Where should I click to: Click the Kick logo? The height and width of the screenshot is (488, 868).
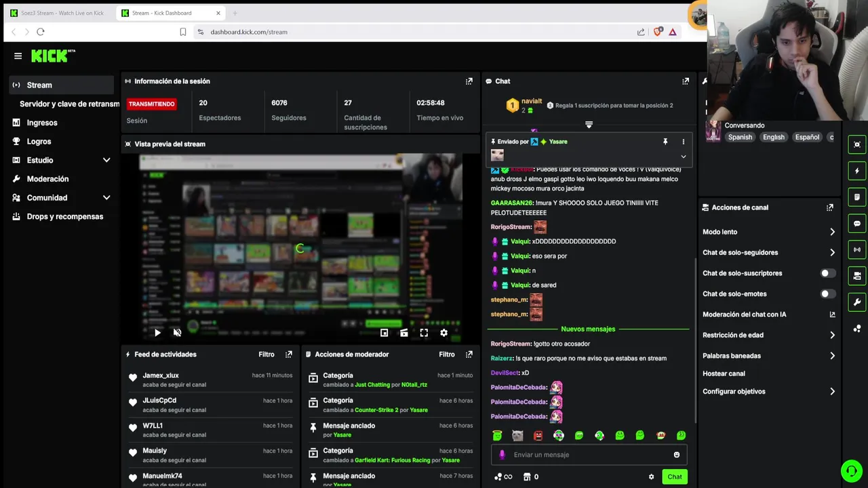[x=53, y=56]
